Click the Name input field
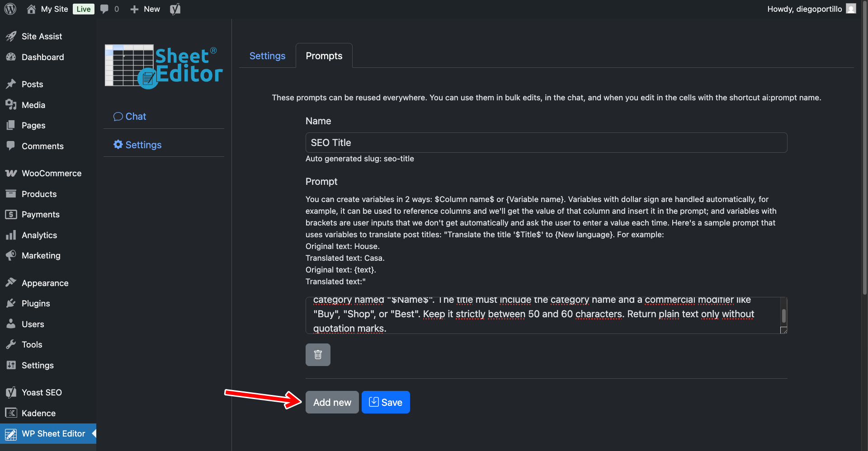Screen dimensions: 868x451 pyautogui.click(x=546, y=142)
